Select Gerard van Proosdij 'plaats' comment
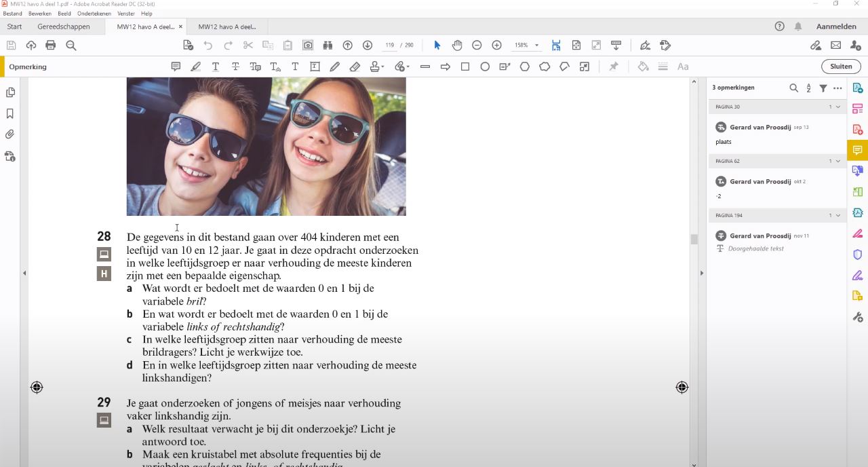Screen dimensions: 868x467 [x=777, y=134]
